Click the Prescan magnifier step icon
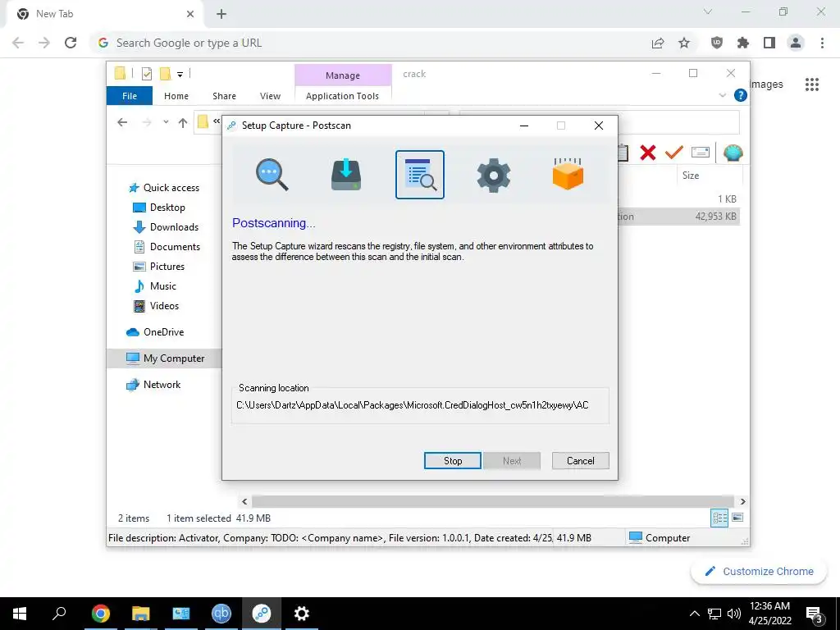The height and width of the screenshot is (630, 840). tap(272, 175)
